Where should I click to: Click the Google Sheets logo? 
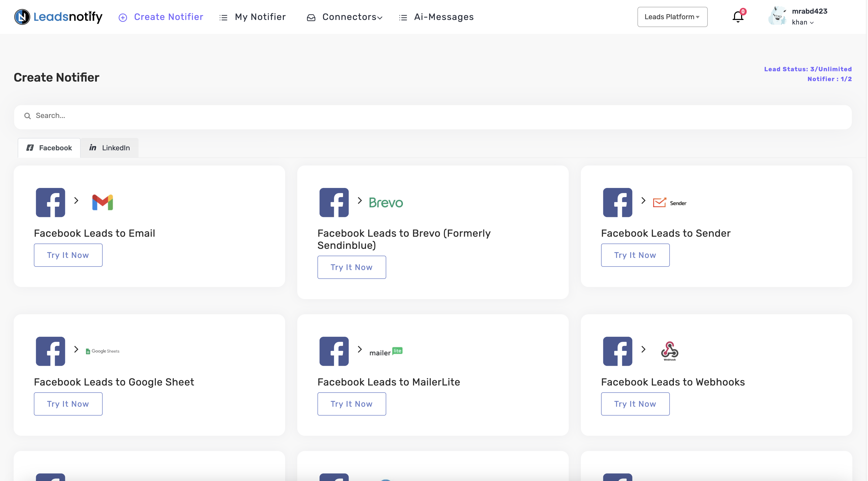tap(102, 351)
